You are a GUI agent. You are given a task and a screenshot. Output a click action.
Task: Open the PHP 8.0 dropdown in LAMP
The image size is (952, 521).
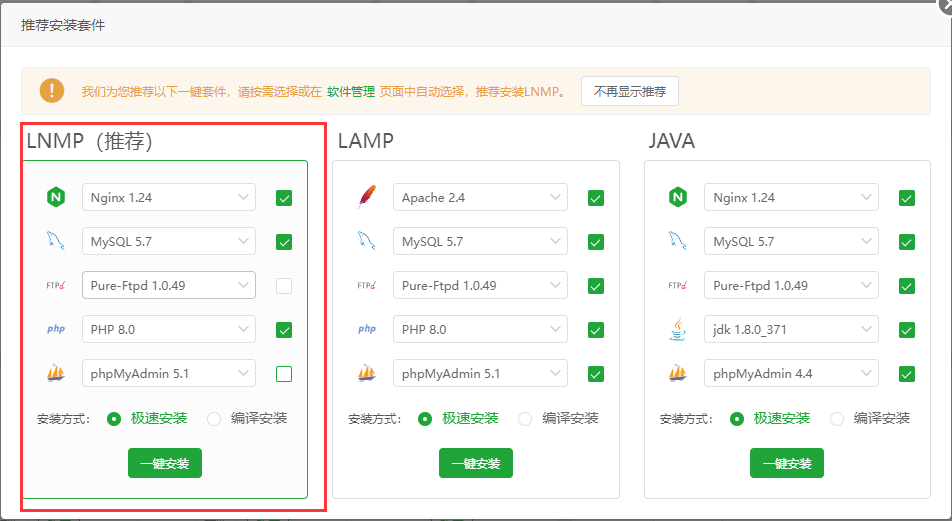point(480,329)
